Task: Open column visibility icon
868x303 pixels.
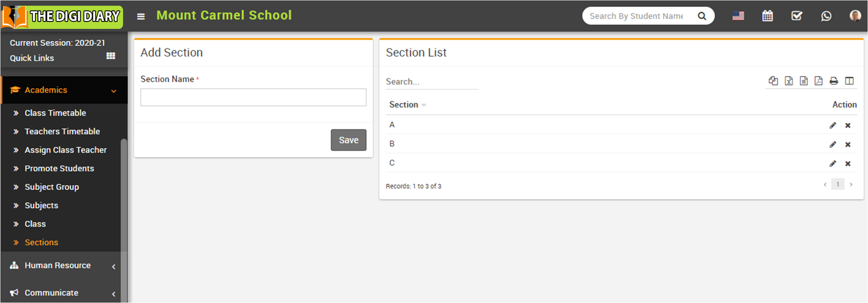Action: pos(849,81)
